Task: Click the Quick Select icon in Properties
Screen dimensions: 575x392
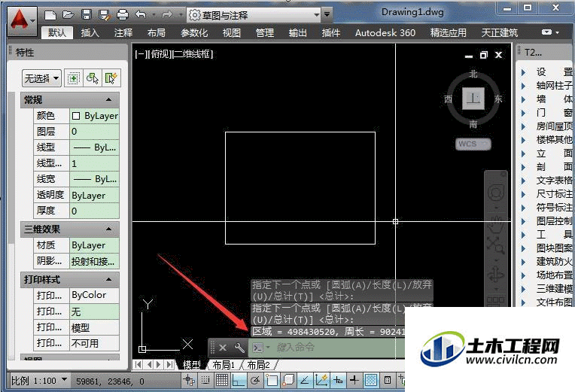Action: click(x=111, y=78)
